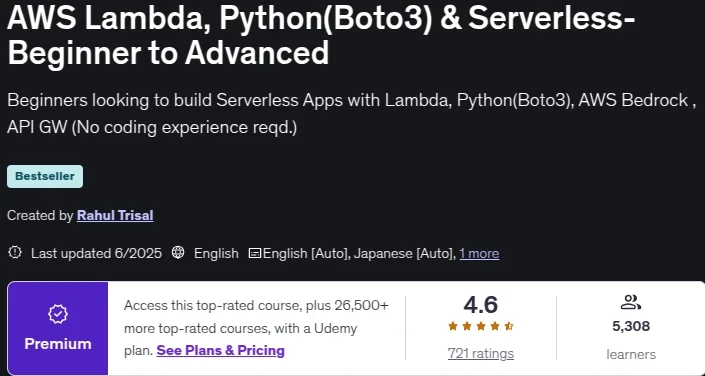Click the 'Last updated 6/2025' text

[96, 253]
